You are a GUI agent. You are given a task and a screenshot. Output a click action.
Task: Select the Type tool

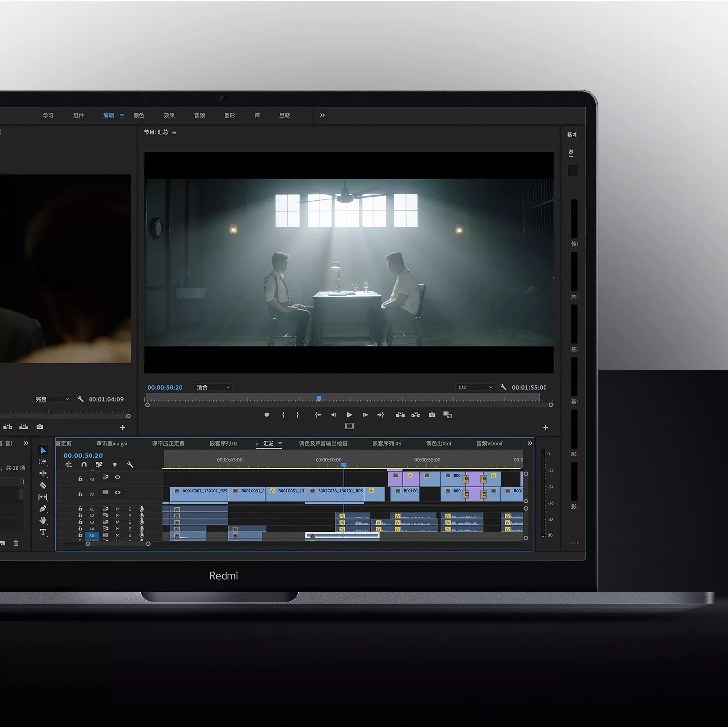click(43, 533)
